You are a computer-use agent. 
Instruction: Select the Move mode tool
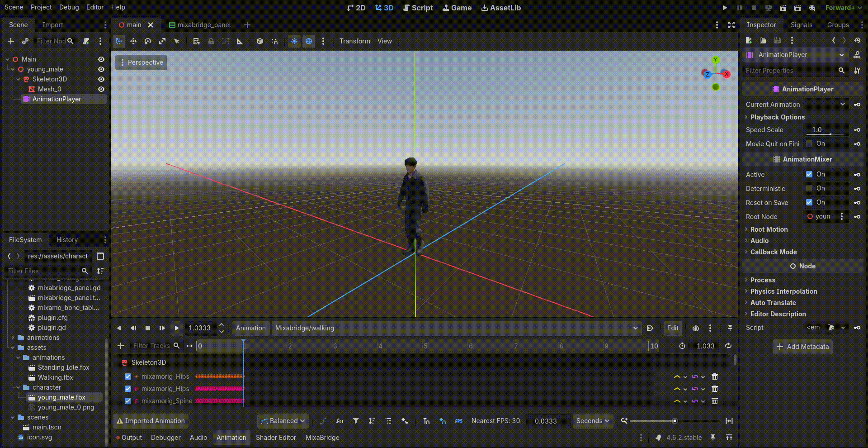click(x=133, y=41)
